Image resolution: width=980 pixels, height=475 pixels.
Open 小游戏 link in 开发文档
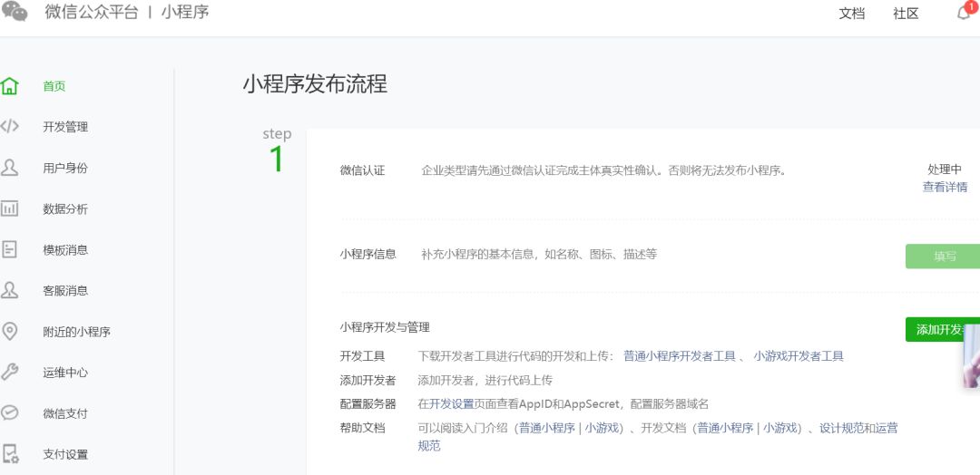coord(780,428)
